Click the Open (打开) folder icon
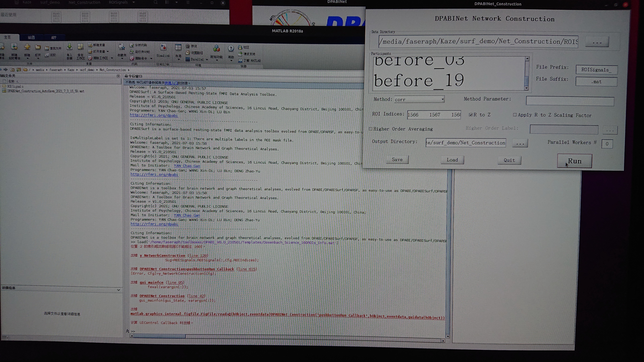This screenshot has height=362, width=644. click(x=38, y=47)
